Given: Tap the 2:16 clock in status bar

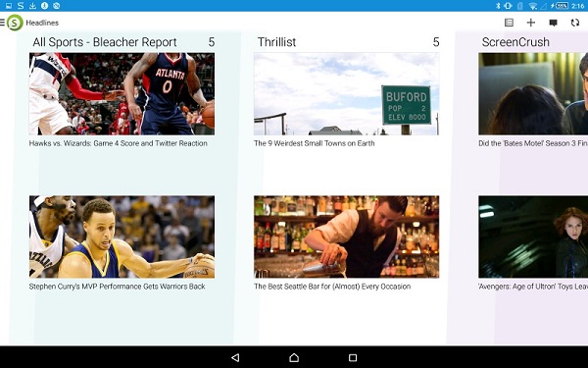Looking at the screenshot, I should pyautogui.click(x=578, y=6).
